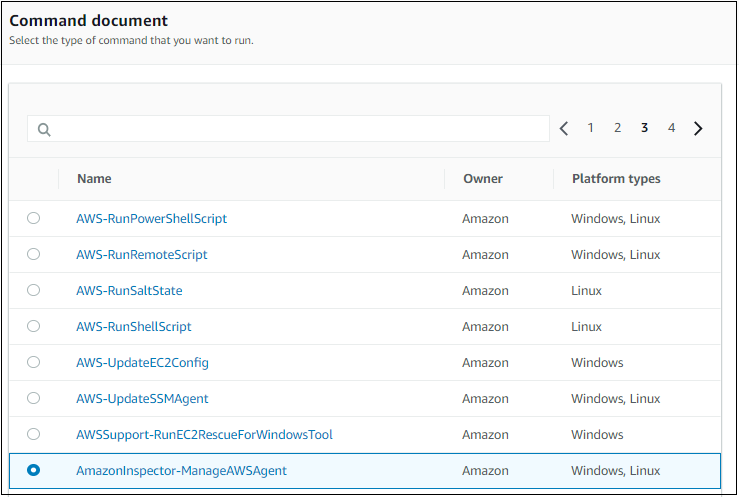Click Owner 'Amazon' in AWSSupport-RunEC2RescueForWindowsTool row
The height and width of the screenshot is (497, 739).
pyautogui.click(x=485, y=434)
